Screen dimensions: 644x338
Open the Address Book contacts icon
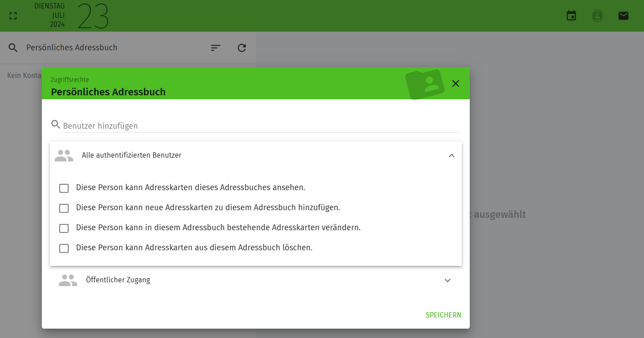[x=597, y=16]
